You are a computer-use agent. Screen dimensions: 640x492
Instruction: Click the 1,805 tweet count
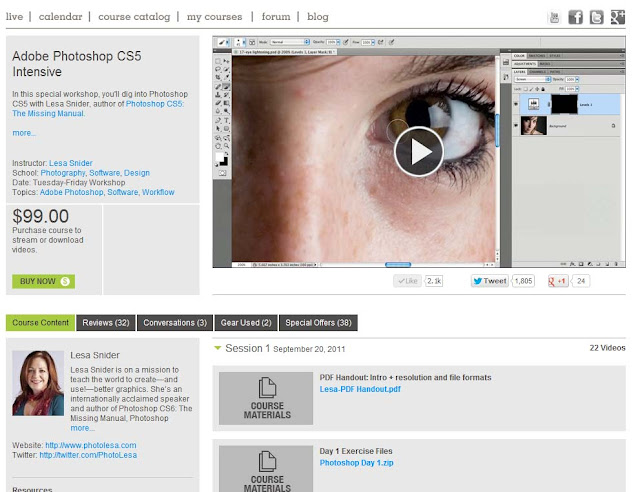click(523, 281)
